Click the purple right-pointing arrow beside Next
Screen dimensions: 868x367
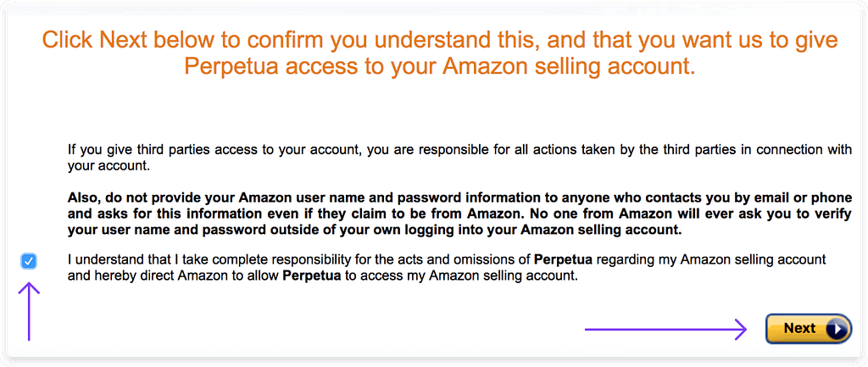pos(666,329)
